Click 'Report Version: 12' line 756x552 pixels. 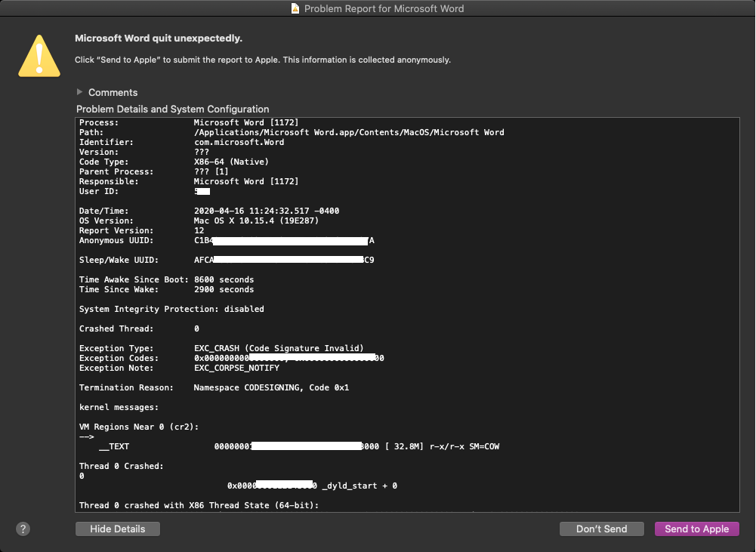[x=142, y=230]
